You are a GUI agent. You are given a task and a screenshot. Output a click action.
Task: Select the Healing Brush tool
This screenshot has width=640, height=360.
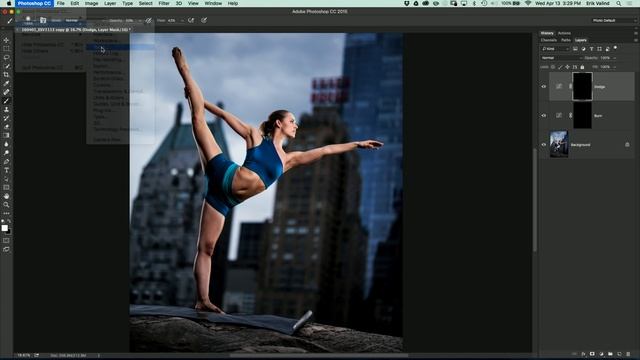point(6,92)
